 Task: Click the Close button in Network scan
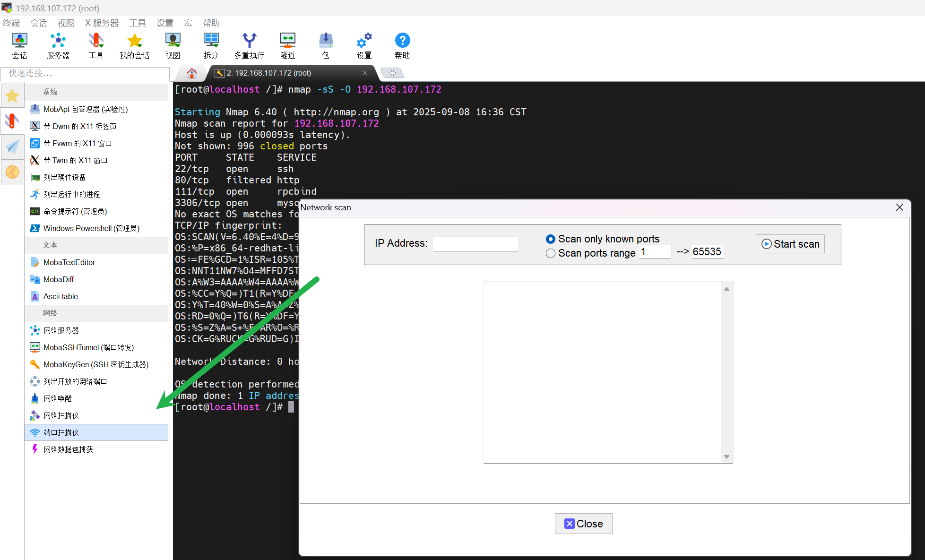[x=583, y=524]
